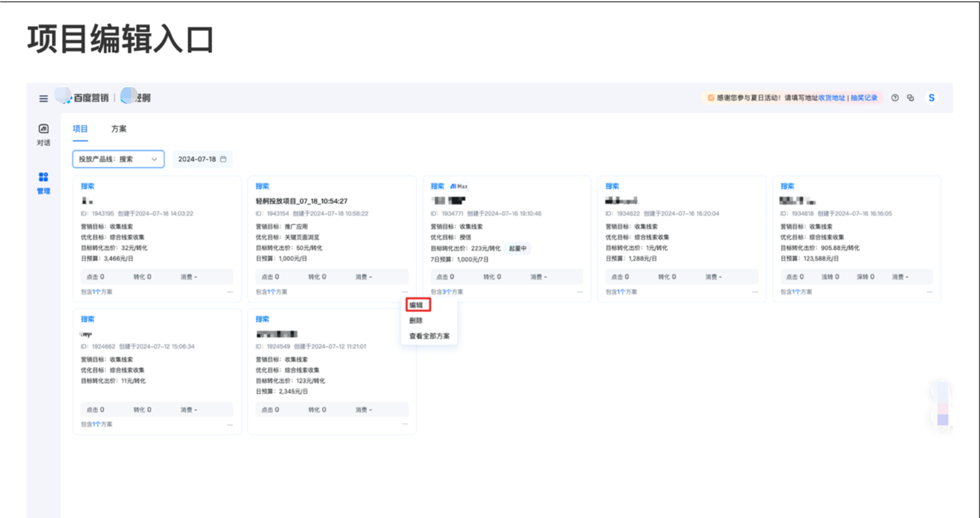Open the 2024-07-18 date picker
Screen dimensions: 980x518
(x=202, y=159)
